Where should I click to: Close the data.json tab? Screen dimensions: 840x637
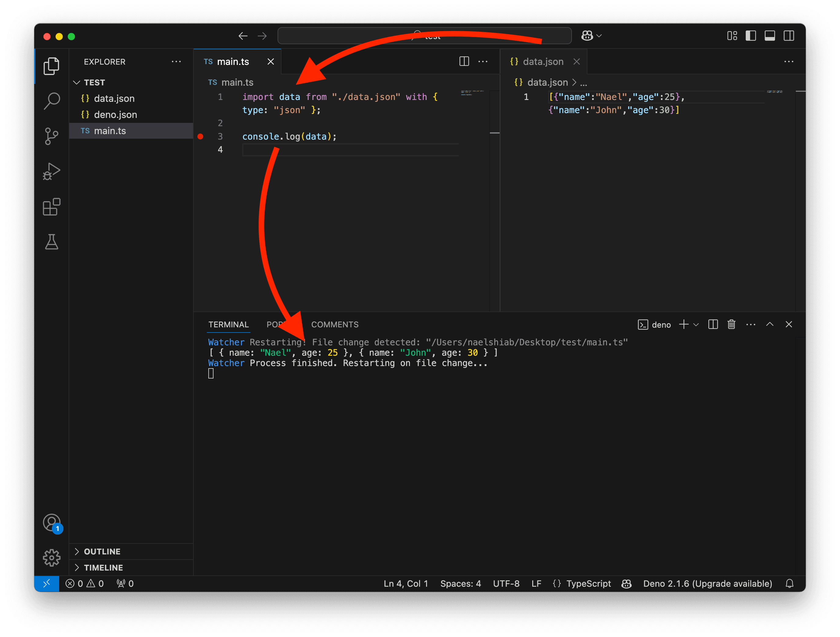click(576, 62)
